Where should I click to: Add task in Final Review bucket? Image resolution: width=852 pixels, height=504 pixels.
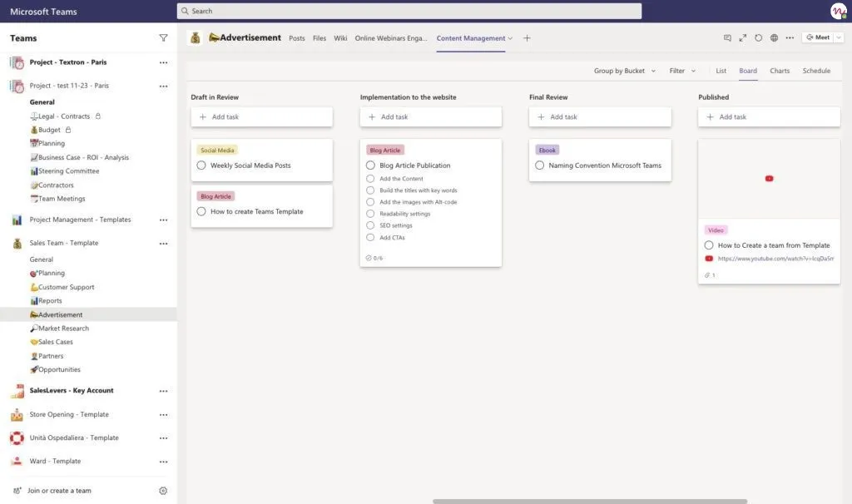point(600,116)
